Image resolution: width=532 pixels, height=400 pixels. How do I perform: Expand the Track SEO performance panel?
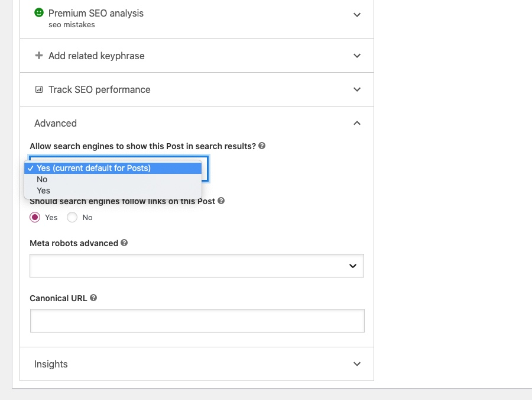356,89
